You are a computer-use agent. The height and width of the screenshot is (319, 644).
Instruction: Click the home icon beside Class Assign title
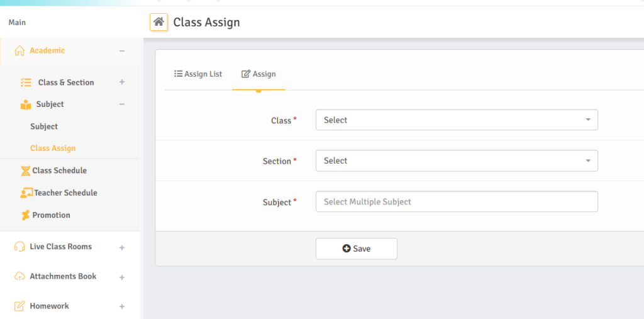coord(158,22)
